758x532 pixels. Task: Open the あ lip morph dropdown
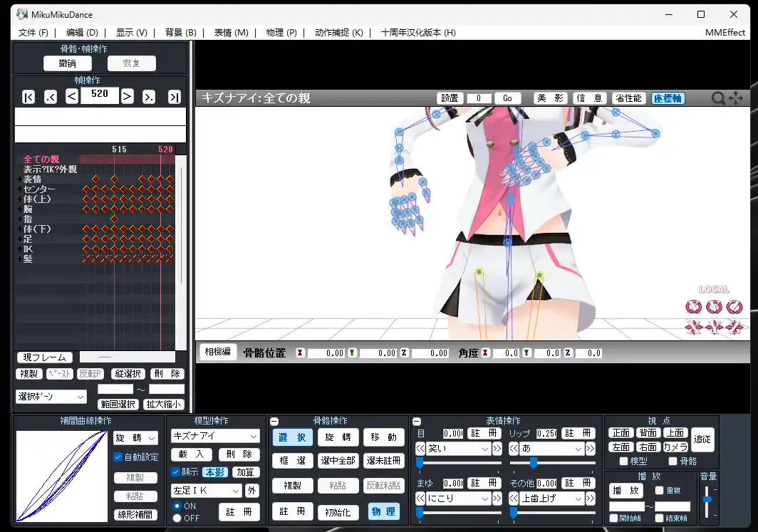[x=551, y=449]
